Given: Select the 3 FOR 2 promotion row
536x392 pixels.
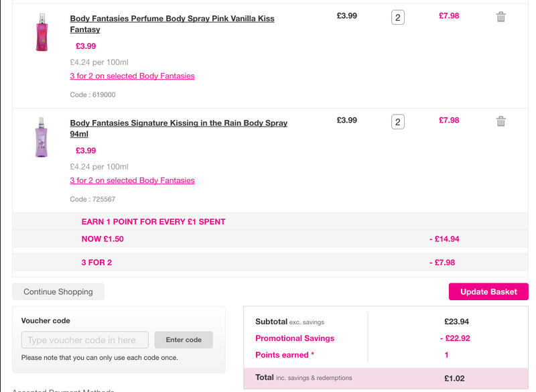Looking at the screenshot, I should (x=270, y=263).
